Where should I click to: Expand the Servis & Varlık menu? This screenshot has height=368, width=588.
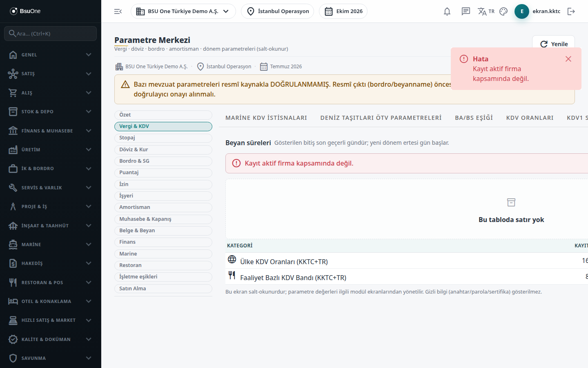(x=51, y=188)
